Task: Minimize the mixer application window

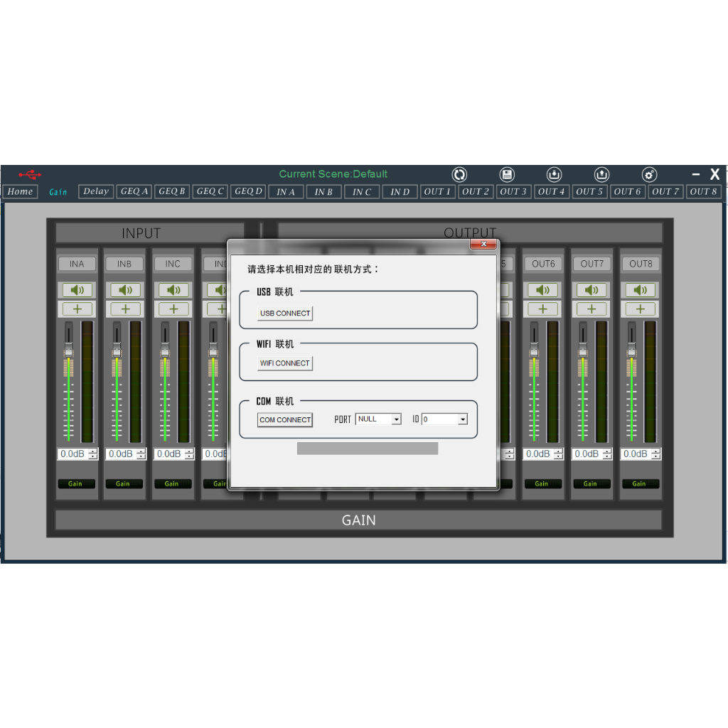Action: pos(695,175)
